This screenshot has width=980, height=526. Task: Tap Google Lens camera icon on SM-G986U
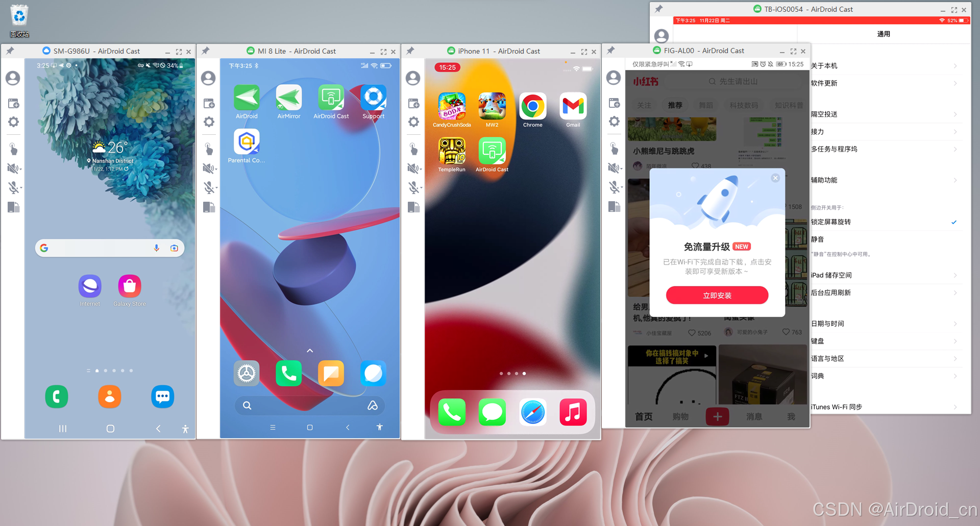[174, 248]
